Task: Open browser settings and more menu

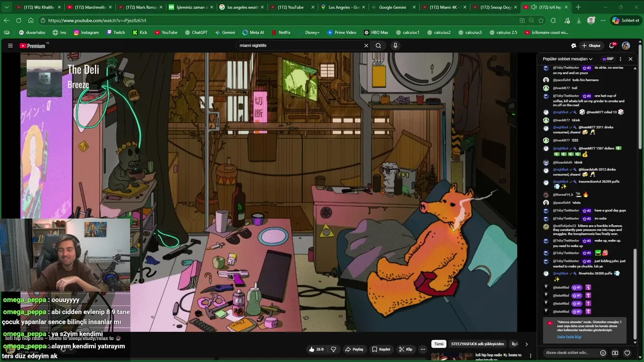Action: pyautogui.click(x=604, y=21)
